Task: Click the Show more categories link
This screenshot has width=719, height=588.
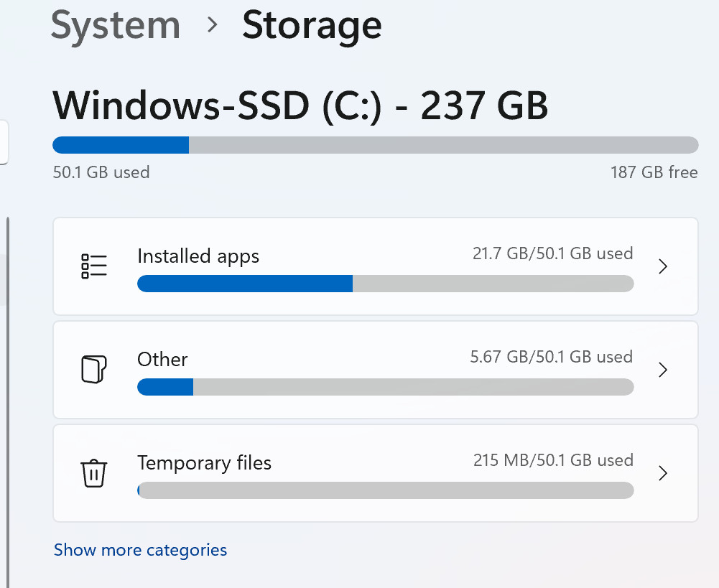Action: tap(140, 549)
